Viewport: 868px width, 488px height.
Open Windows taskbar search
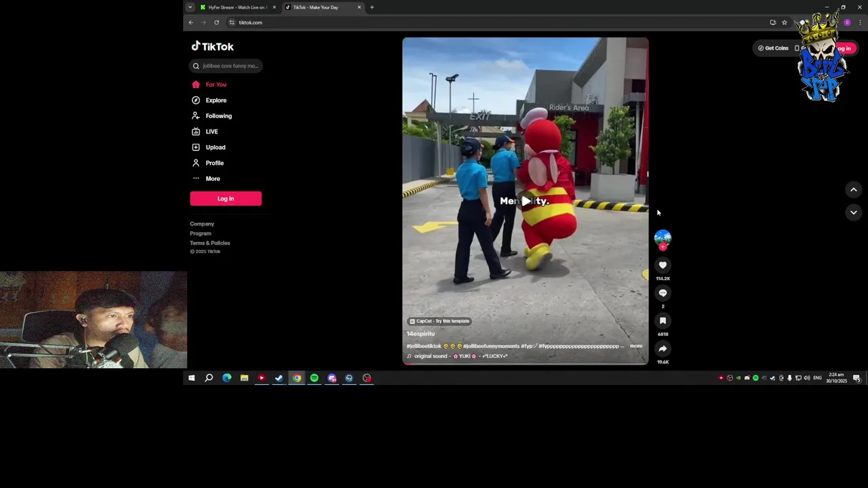[x=209, y=378]
